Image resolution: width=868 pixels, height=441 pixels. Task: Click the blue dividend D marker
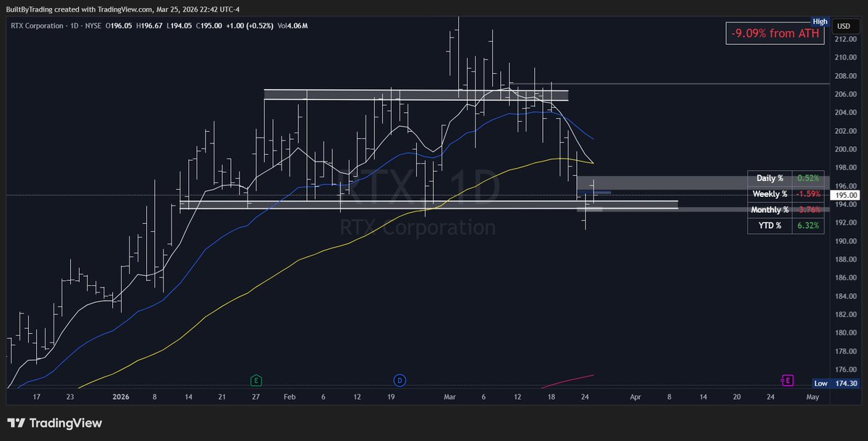point(400,381)
